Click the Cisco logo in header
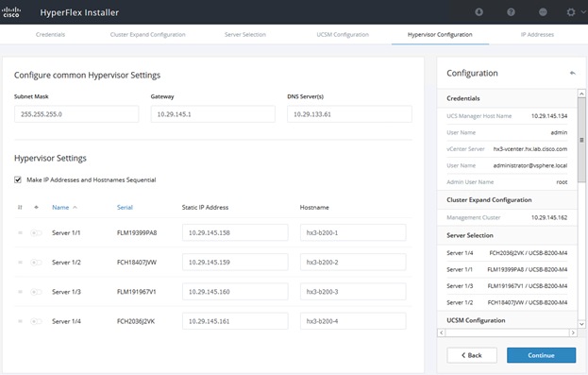 pyautogui.click(x=11, y=12)
